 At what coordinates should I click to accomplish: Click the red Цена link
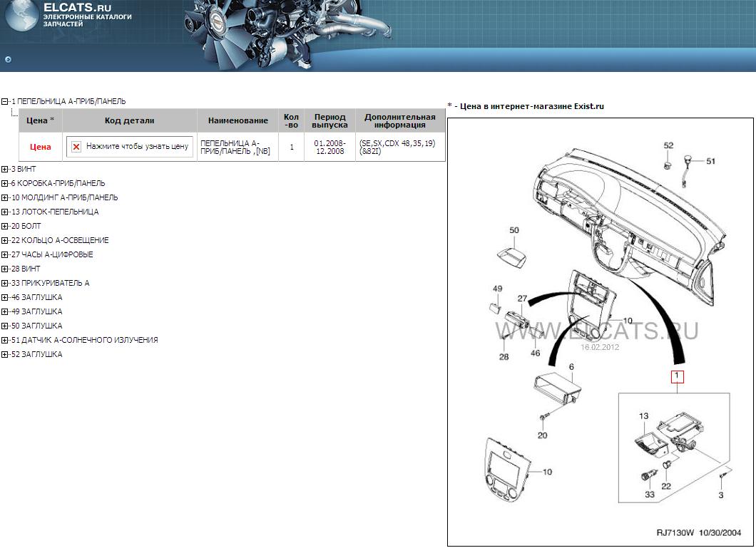click(41, 147)
